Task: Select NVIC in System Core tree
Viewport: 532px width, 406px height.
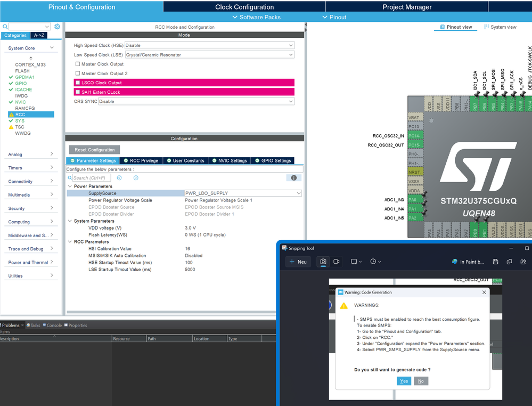Action: point(20,102)
